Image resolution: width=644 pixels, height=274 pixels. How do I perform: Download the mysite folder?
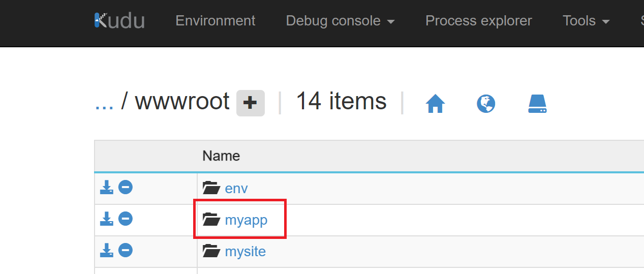[x=106, y=251]
